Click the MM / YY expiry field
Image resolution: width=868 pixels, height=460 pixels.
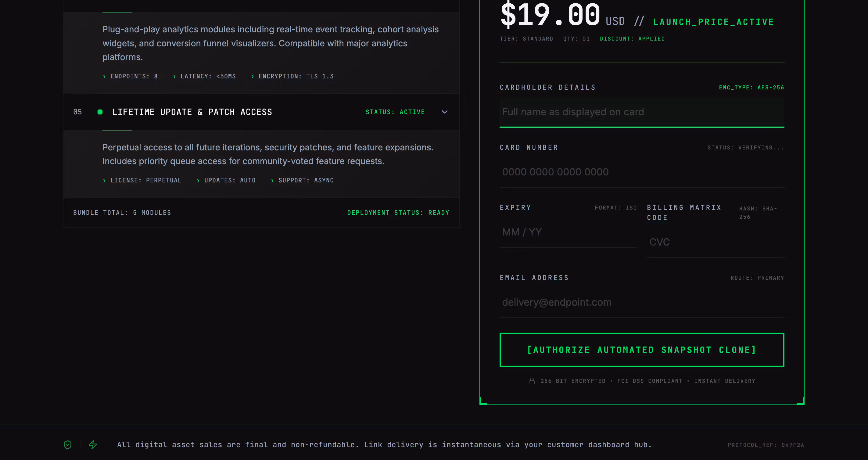pyautogui.click(x=568, y=232)
